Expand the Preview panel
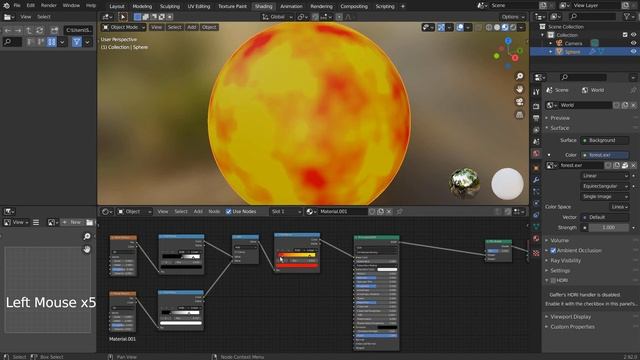Image resolution: width=640 pixels, height=360 pixels. pos(560,118)
